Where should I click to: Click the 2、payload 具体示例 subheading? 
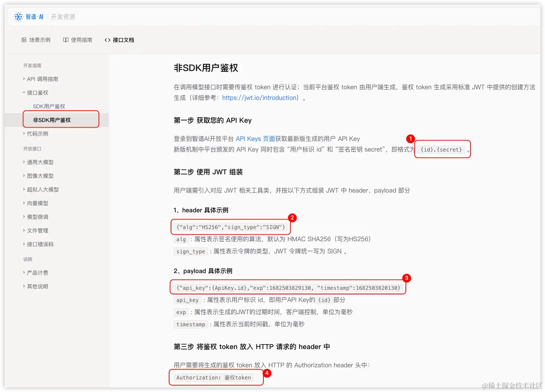pos(203,271)
